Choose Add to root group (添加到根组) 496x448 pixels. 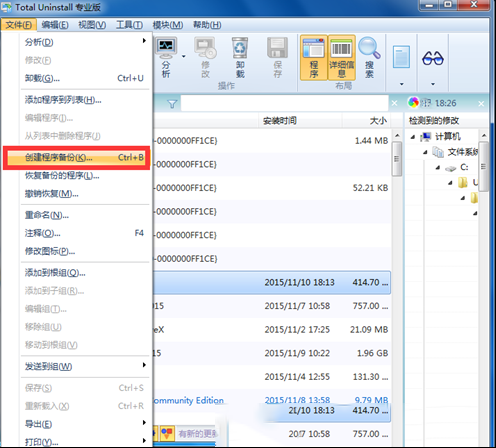coord(85,273)
